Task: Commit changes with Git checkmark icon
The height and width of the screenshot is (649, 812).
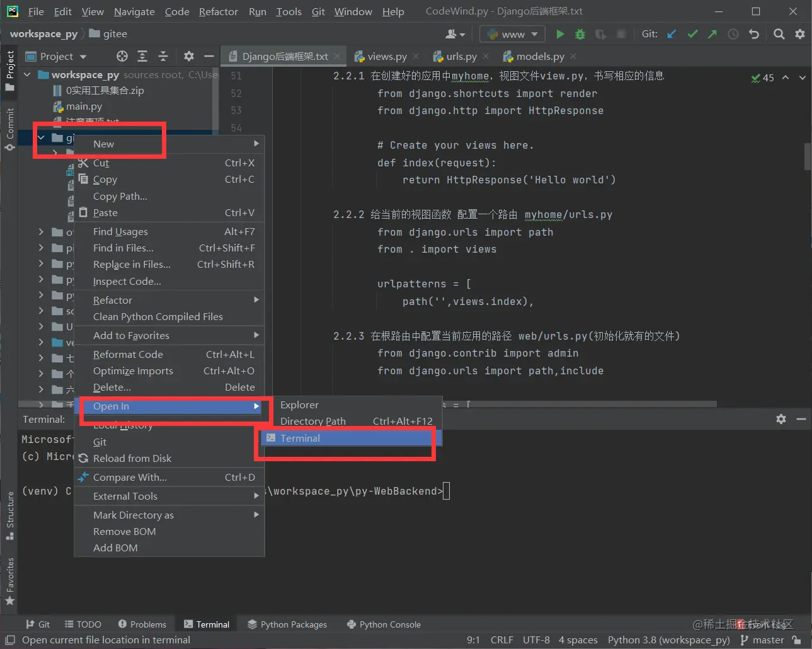Action: pos(692,34)
